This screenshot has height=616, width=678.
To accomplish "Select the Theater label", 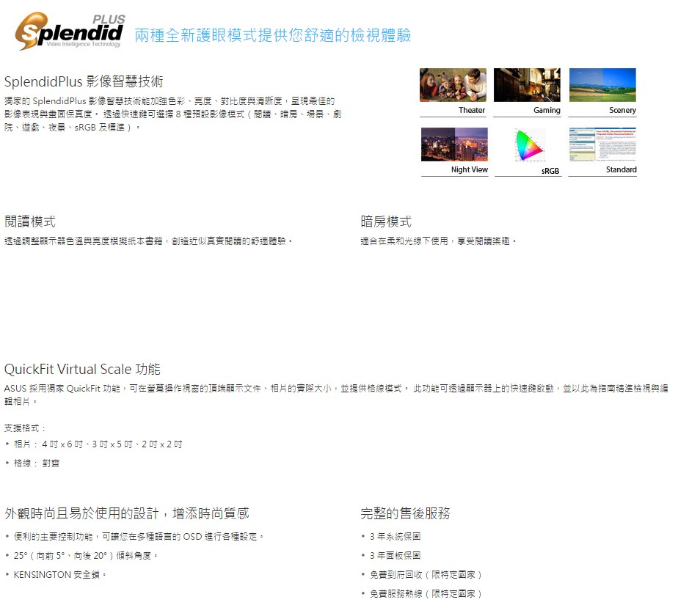I will (471, 110).
